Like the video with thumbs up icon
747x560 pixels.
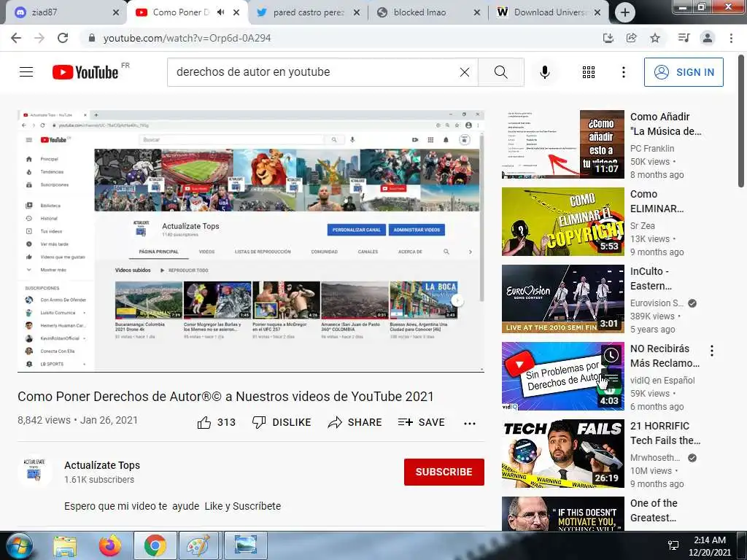coord(204,422)
